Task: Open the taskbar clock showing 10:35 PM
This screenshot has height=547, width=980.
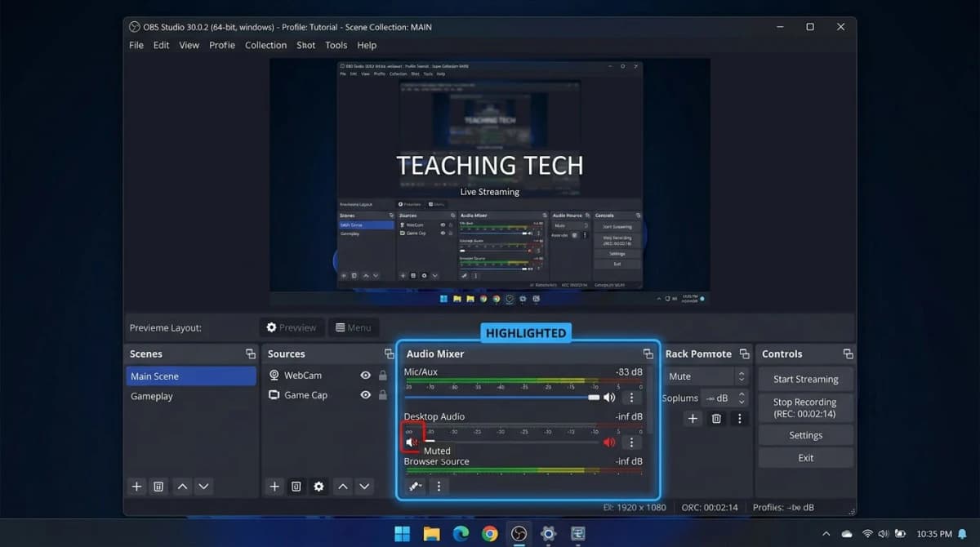Action: click(x=934, y=534)
